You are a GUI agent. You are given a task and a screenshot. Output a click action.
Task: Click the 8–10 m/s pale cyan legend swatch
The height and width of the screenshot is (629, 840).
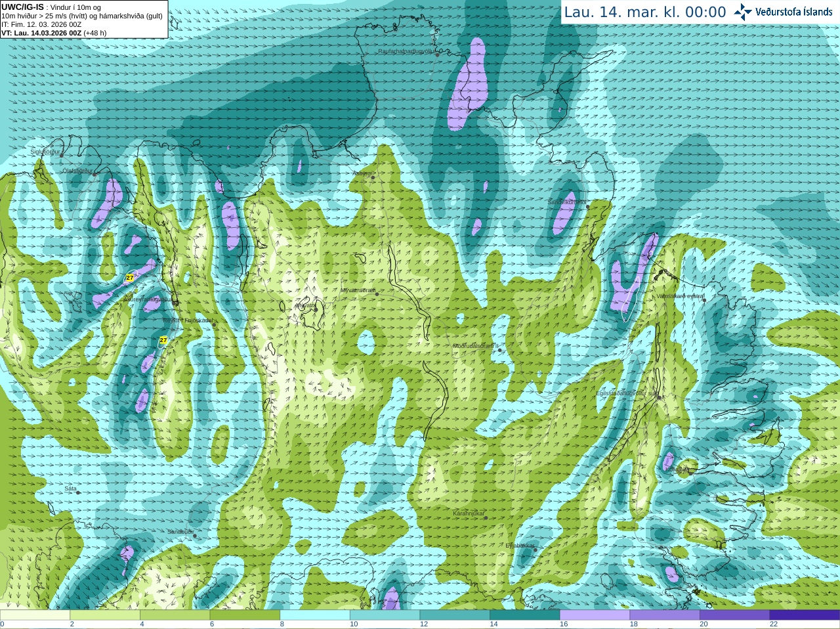pyautogui.click(x=315, y=615)
